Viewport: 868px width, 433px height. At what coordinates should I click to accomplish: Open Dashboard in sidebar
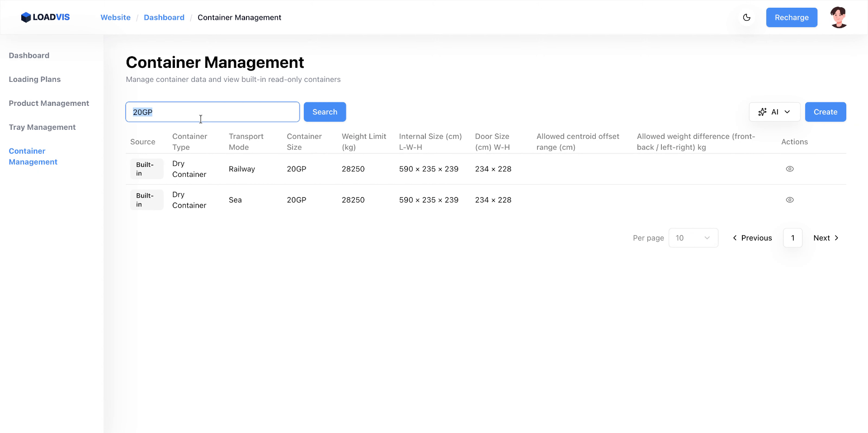[x=29, y=56]
